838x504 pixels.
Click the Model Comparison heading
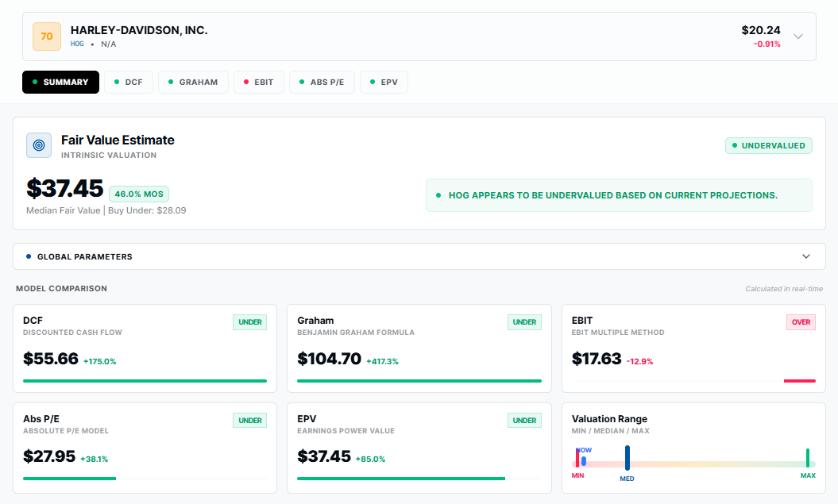[x=61, y=288]
